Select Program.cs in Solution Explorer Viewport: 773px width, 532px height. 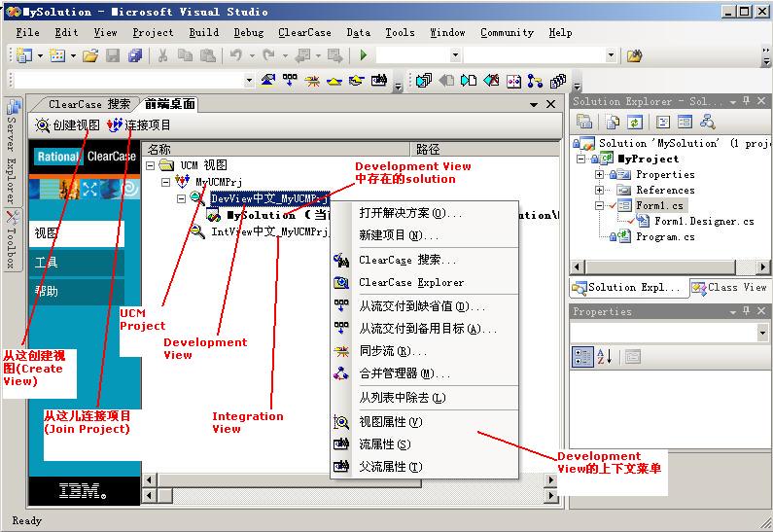[x=665, y=236]
